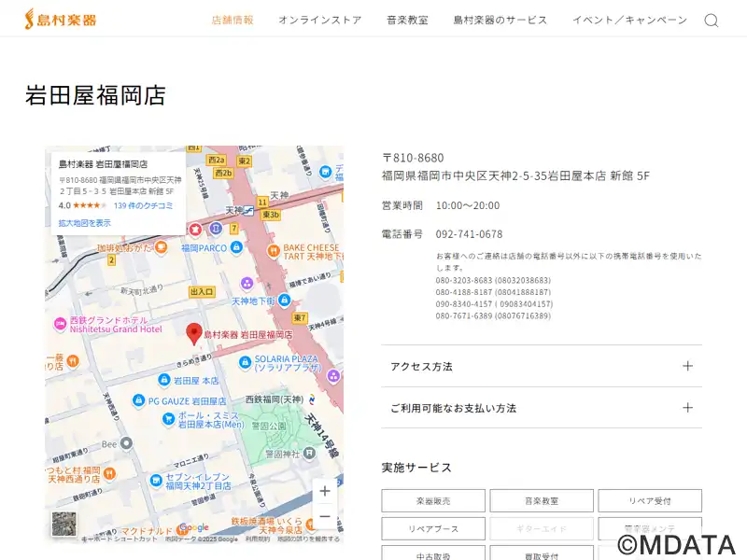Viewport: 747px width, 560px height.
Task: Open the 音楽教室 navigation item
Action: [x=407, y=20]
